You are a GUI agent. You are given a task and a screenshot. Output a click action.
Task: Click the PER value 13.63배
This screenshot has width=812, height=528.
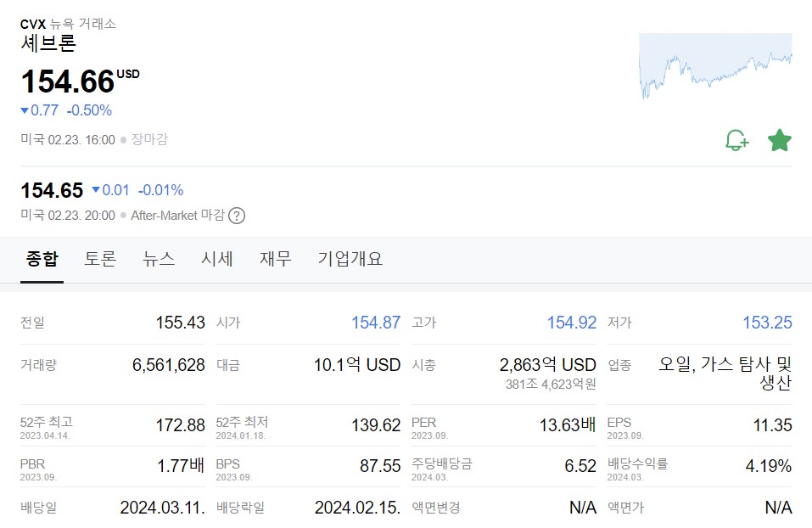point(568,425)
